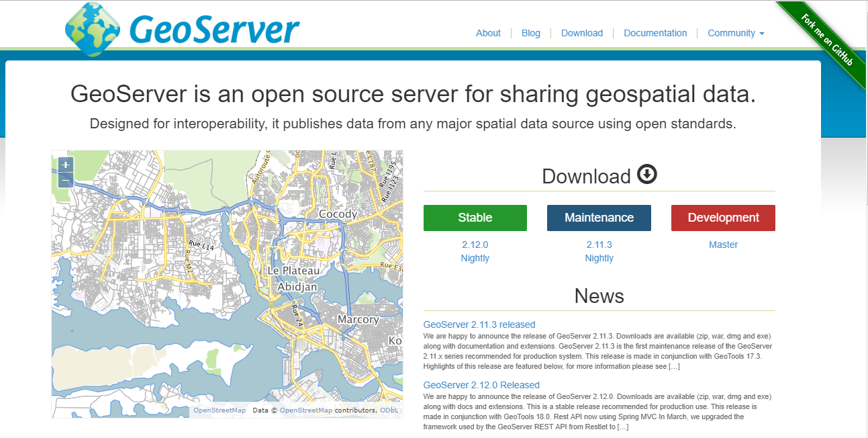868x438 pixels.
Task: Click the News heading
Action: pos(599,296)
